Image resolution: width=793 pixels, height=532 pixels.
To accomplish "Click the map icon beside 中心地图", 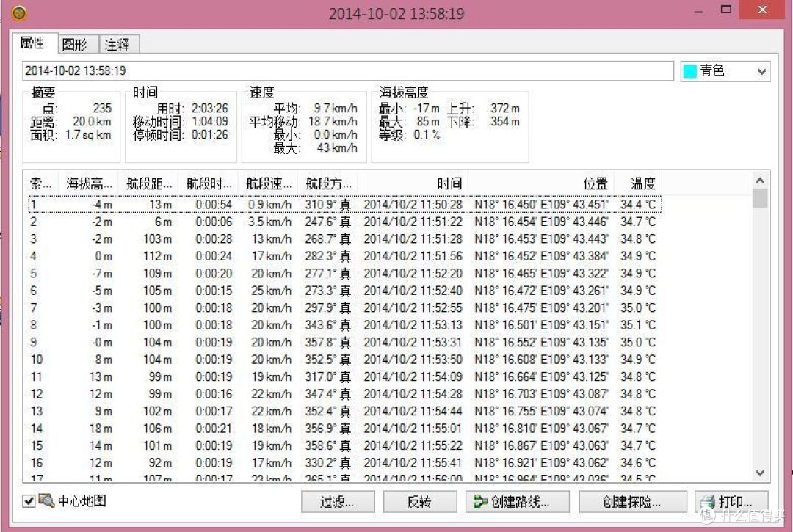I will [x=46, y=500].
